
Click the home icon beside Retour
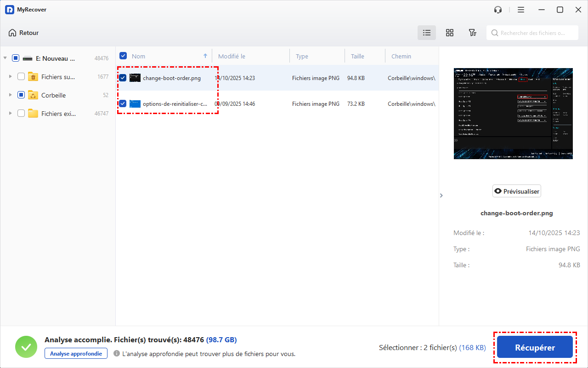[x=12, y=33]
